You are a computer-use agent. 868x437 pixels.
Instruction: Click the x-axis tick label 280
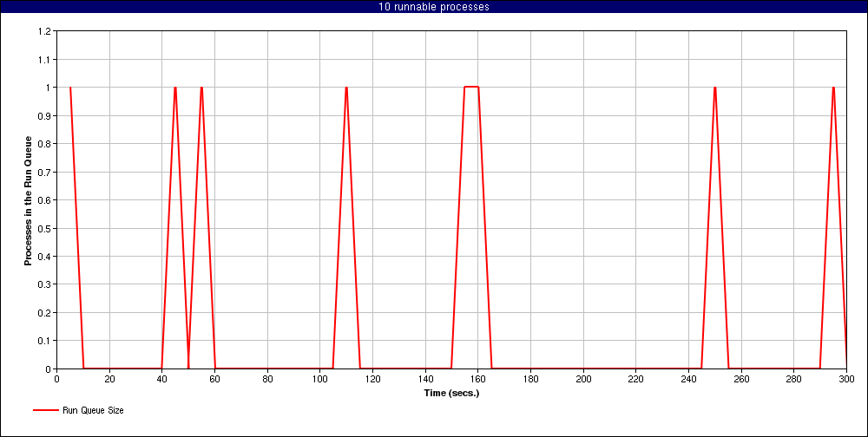point(794,379)
